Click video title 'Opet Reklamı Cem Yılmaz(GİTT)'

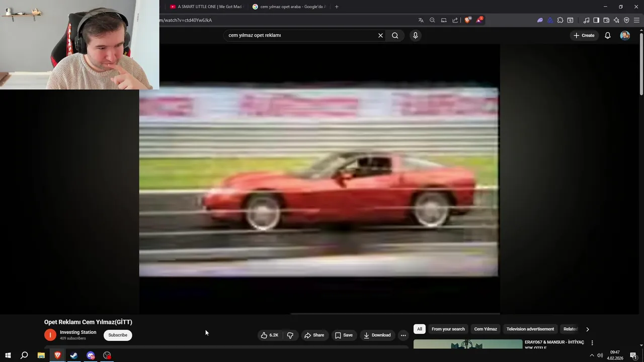pos(88,322)
